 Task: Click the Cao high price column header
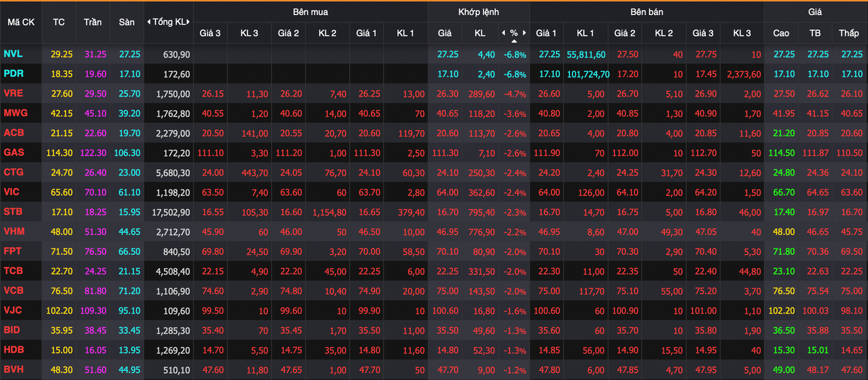click(x=781, y=33)
